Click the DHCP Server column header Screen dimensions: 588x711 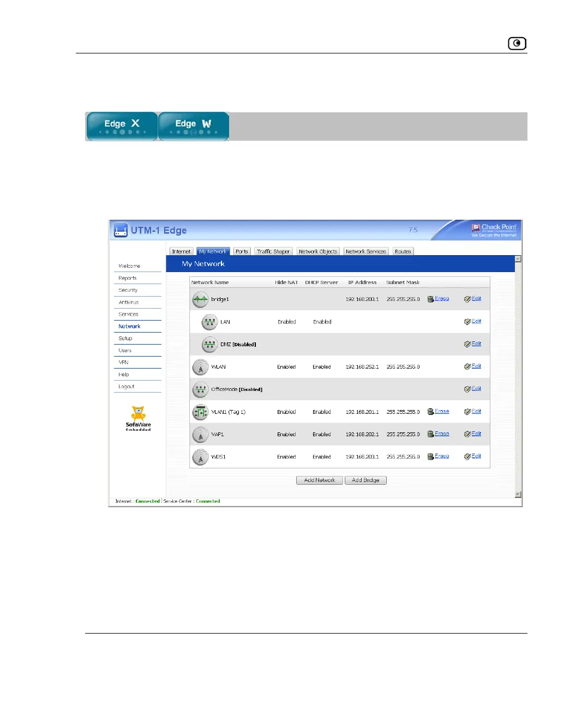click(x=321, y=282)
